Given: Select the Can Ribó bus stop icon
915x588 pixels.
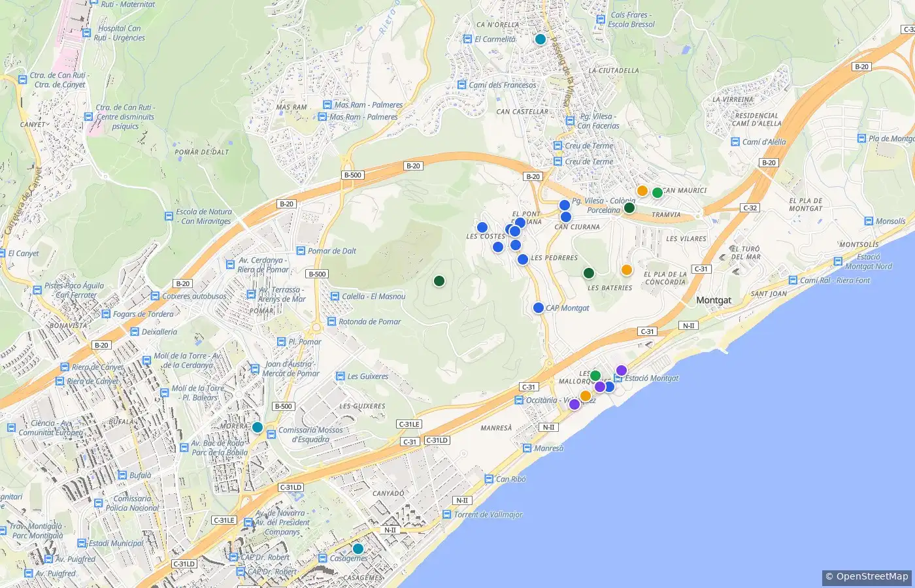Looking at the screenshot, I should [x=489, y=479].
